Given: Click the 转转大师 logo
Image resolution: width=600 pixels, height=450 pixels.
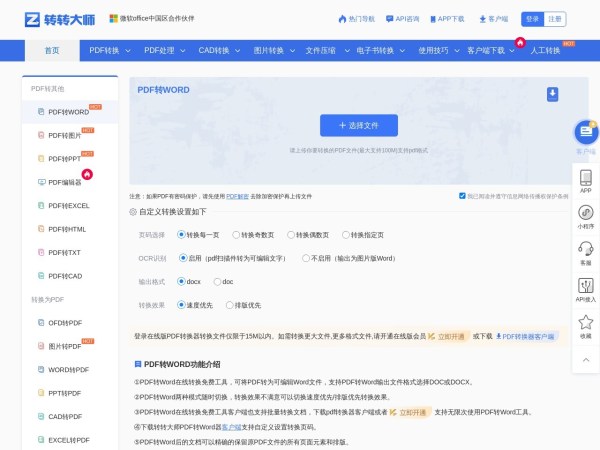Looking at the screenshot, I should tap(61, 19).
